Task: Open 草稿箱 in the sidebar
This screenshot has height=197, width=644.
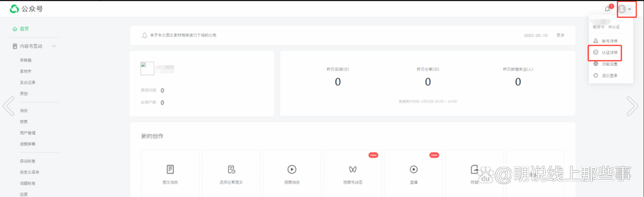Action: 25,60
